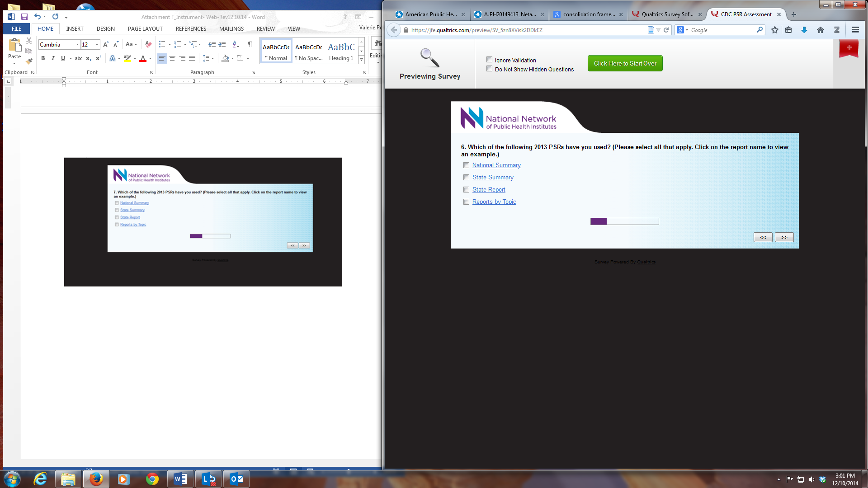Enable the Ignore Validation checkbox

(489, 60)
